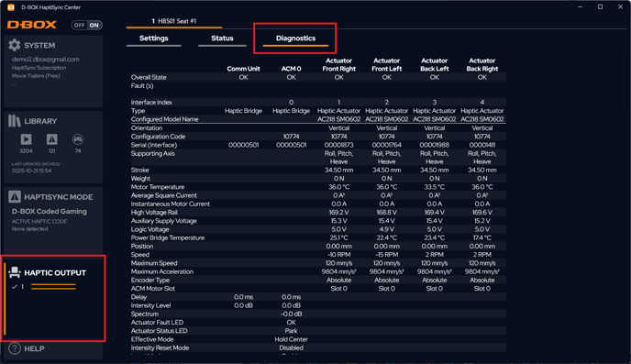Screen dimensions: 631x364
Task: Open the HELP section
Action: click(34, 348)
